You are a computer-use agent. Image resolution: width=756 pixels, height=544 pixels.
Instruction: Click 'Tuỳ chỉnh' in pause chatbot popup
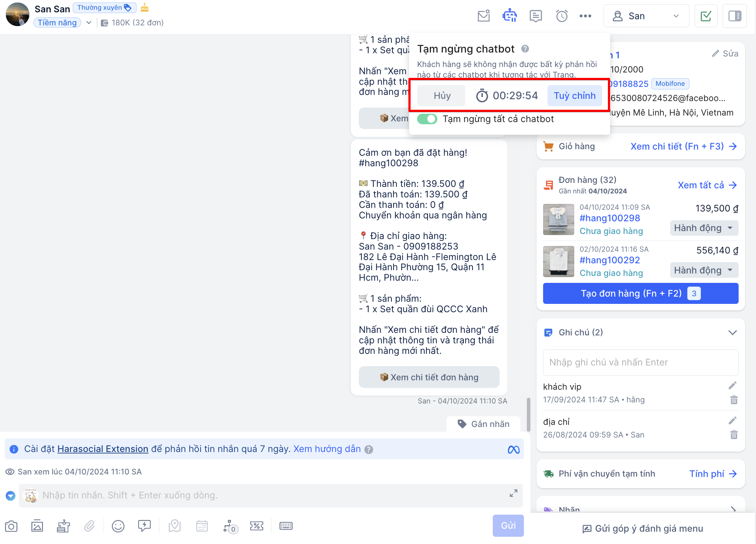pyautogui.click(x=574, y=96)
